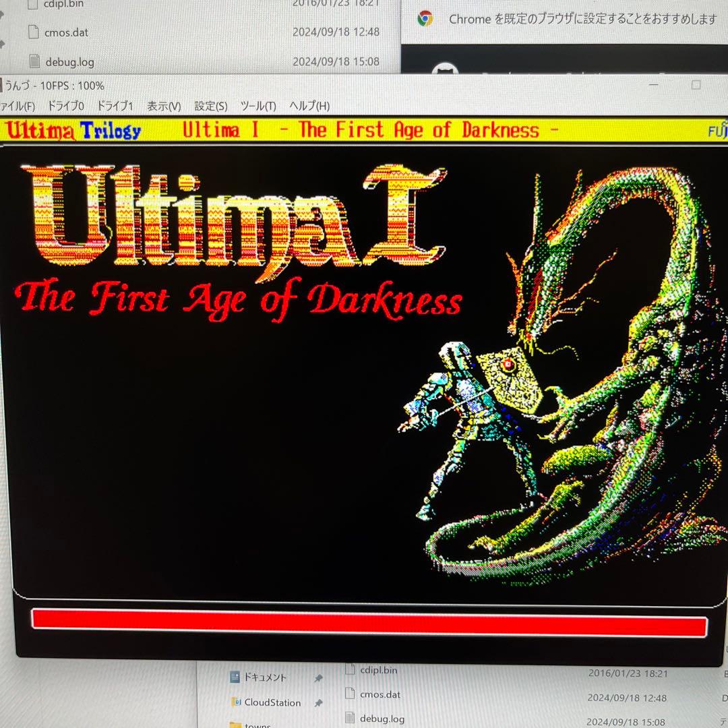The height and width of the screenshot is (728, 728).
Task: Click the ドキュメント folder icon in the sidebar
Action: (x=235, y=677)
